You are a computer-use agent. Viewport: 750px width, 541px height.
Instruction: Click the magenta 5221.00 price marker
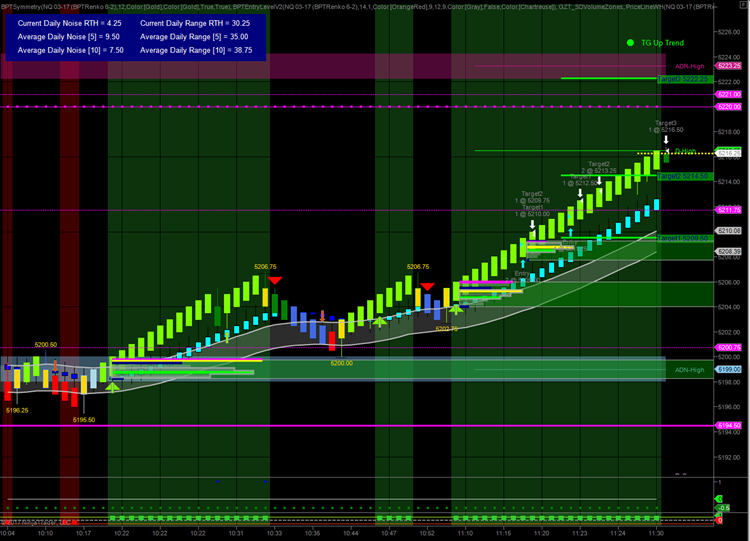[x=728, y=95]
